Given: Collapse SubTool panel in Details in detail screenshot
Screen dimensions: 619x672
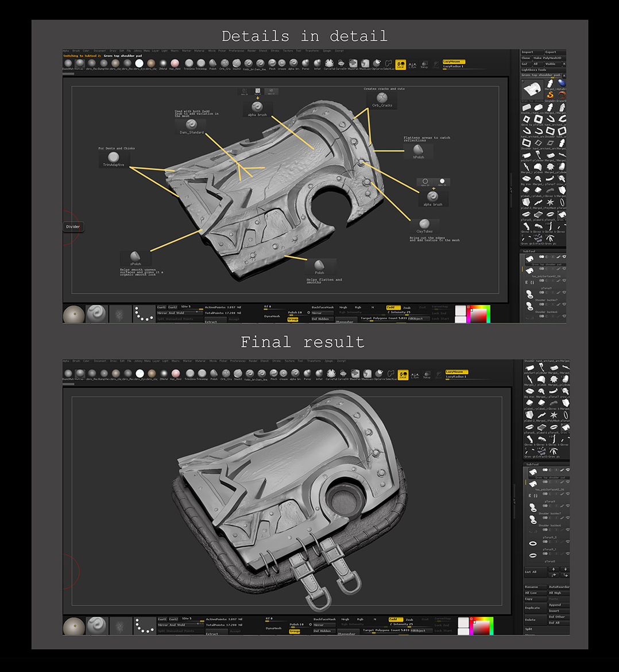Looking at the screenshot, I should coord(529,251).
